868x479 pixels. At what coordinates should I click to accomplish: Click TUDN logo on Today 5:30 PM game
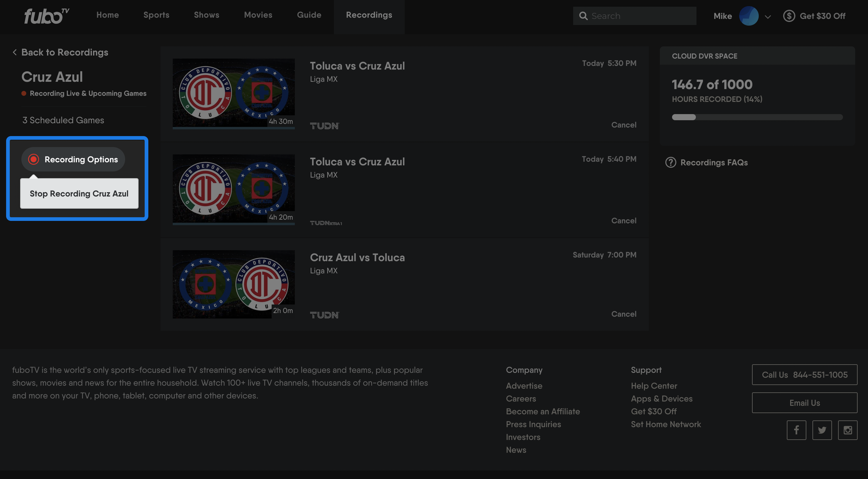[x=324, y=126]
